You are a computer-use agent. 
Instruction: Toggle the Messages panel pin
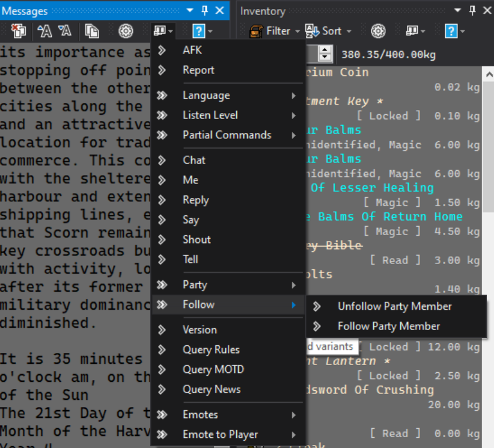(205, 10)
